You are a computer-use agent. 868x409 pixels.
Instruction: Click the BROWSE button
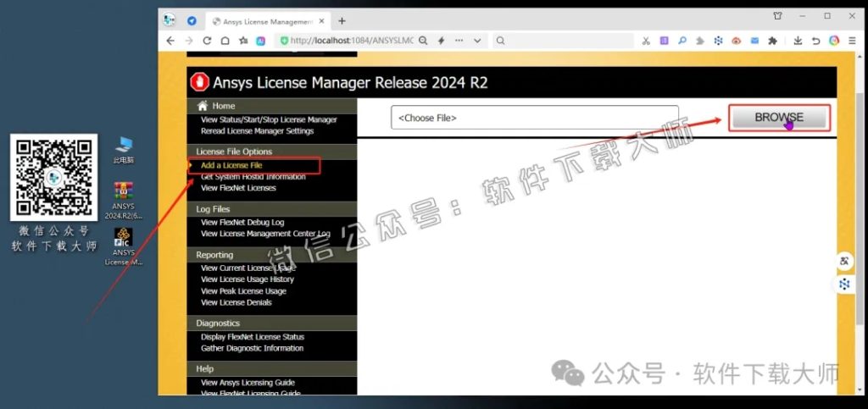click(780, 117)
